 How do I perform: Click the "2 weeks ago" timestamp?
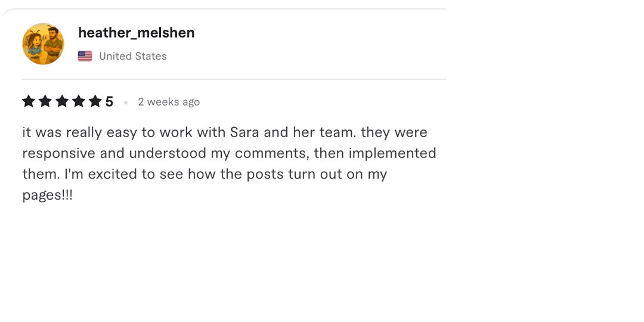tap(169, 102)
